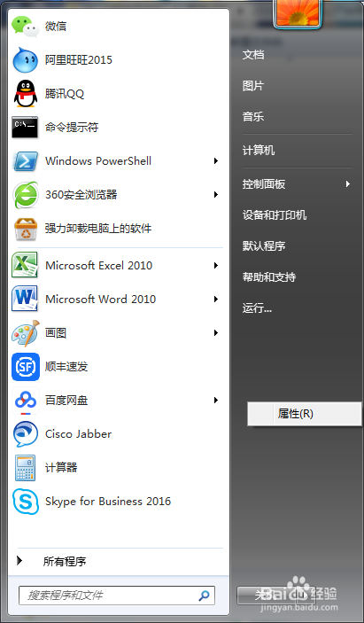Click the 阿里旺旺2015 text label

[x=79, y=60]
